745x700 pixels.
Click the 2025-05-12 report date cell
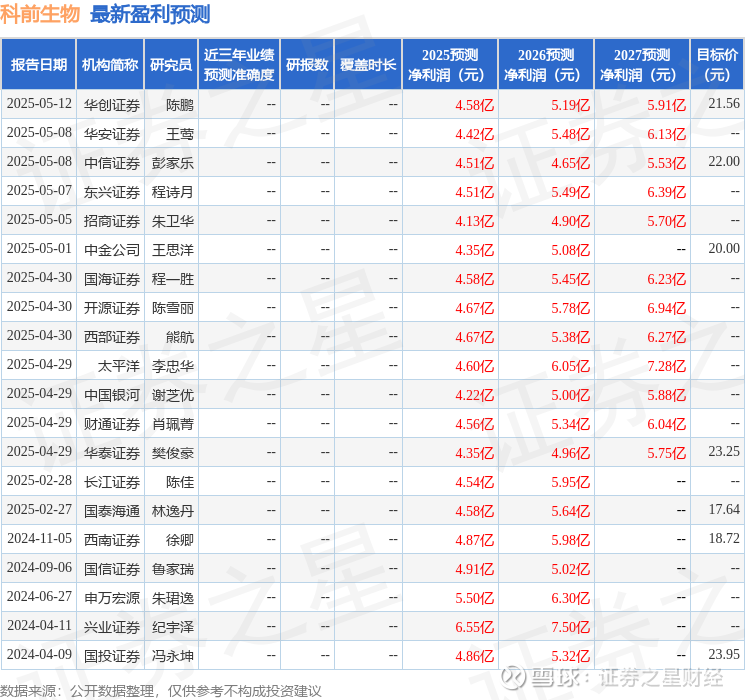pos(39,104)
